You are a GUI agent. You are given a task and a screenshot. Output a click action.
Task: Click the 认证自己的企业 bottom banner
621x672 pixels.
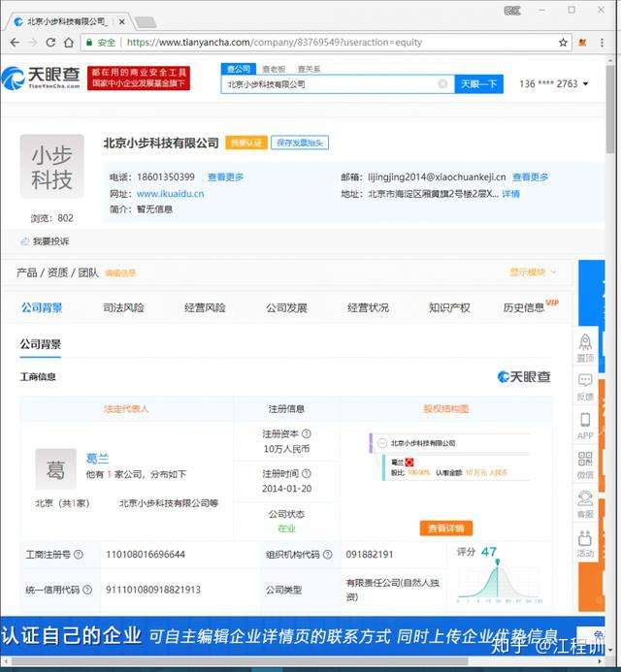point(303,636)
